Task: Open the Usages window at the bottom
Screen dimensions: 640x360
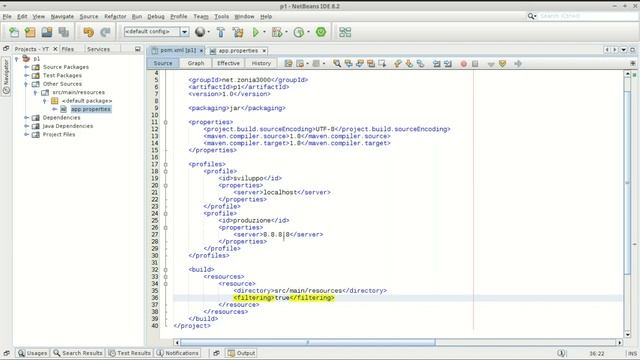Action: click(33, 353)
